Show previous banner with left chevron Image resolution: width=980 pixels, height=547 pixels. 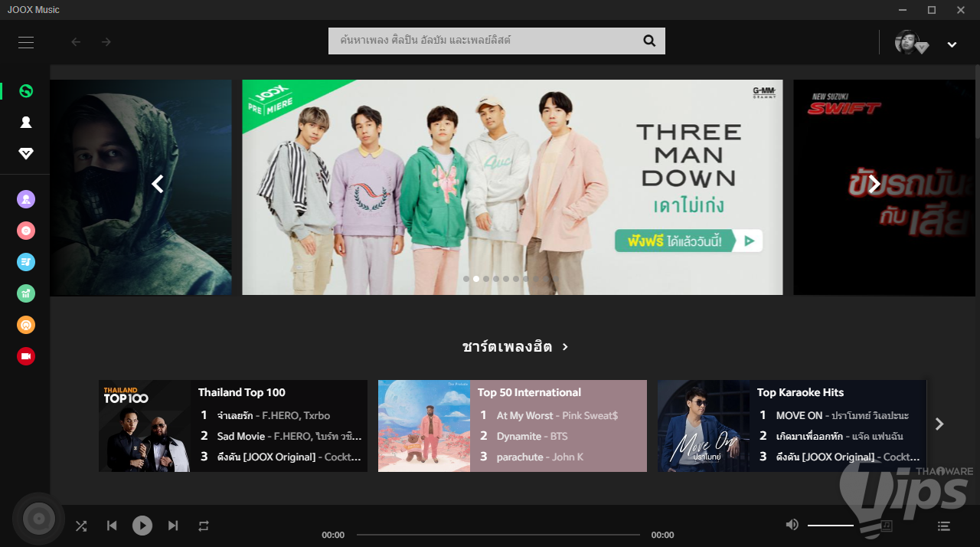point(158,184)
